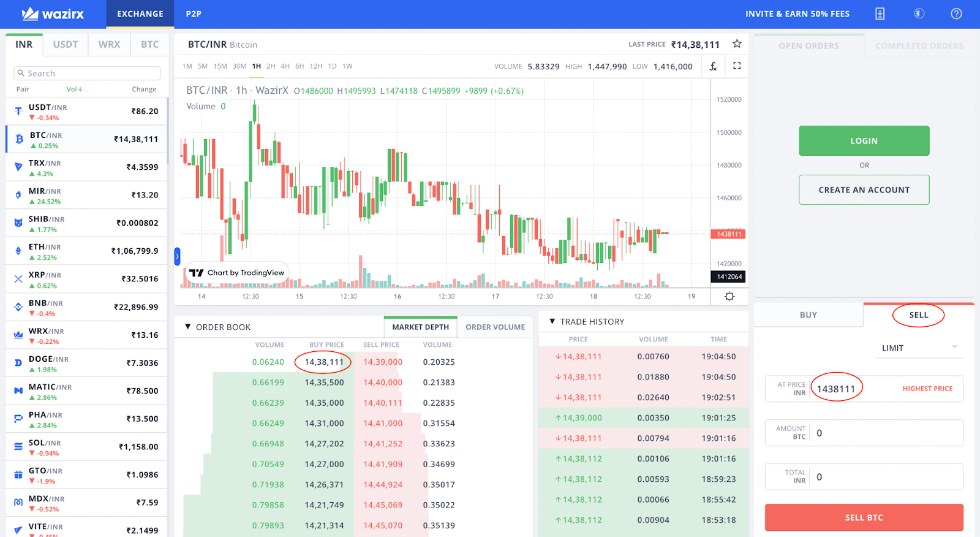Set chart interval to 1D
The height and width of the screenshot is (537, 980).
[332, 66]
